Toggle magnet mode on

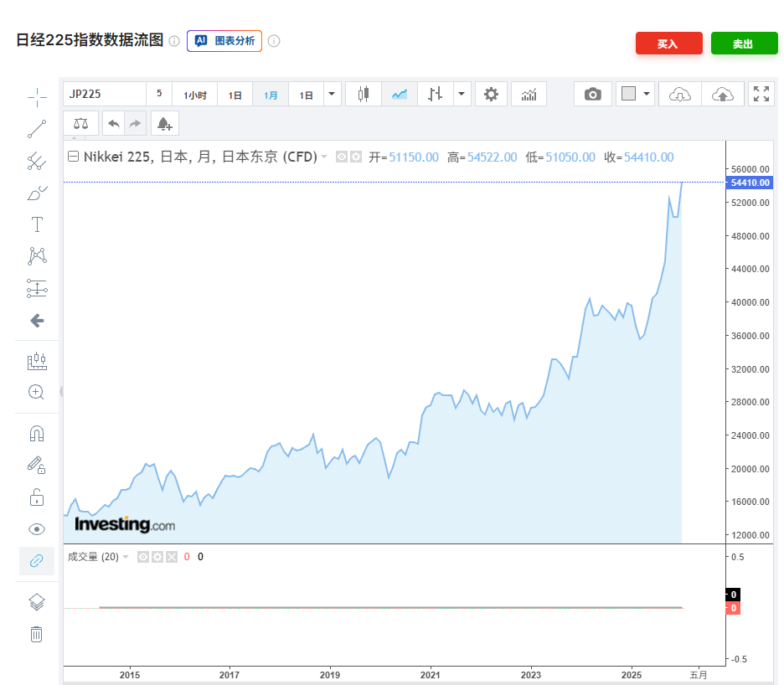pos(37,434)
